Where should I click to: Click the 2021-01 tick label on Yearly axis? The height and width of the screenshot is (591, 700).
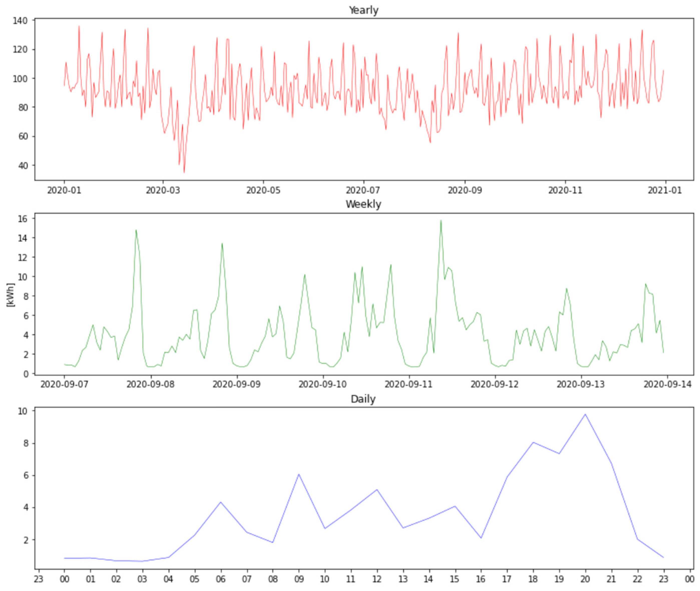pyautogui.click(x=665, y=190)
